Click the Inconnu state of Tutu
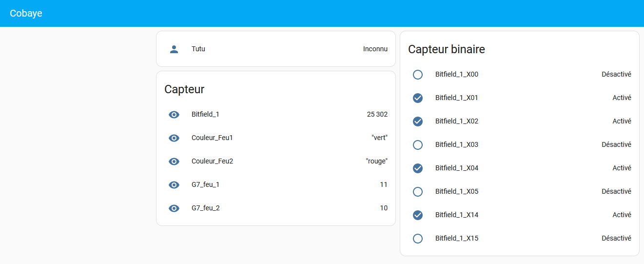Screen dimensions: 644x264 375,49
